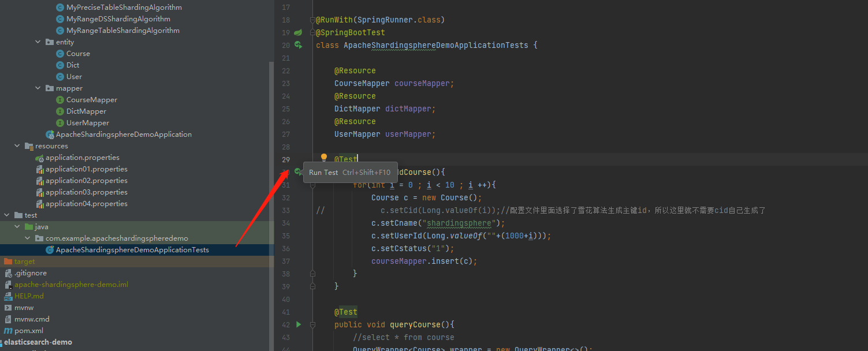This screenshot has width=868, height=351.
Task: Click the application01.properties file icon
Action: [39, 169]
